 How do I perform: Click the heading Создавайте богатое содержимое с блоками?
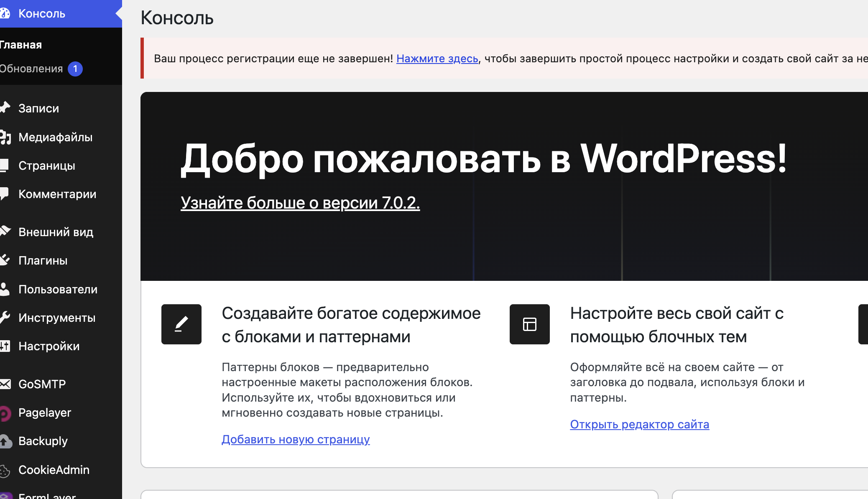coord(351,325)
